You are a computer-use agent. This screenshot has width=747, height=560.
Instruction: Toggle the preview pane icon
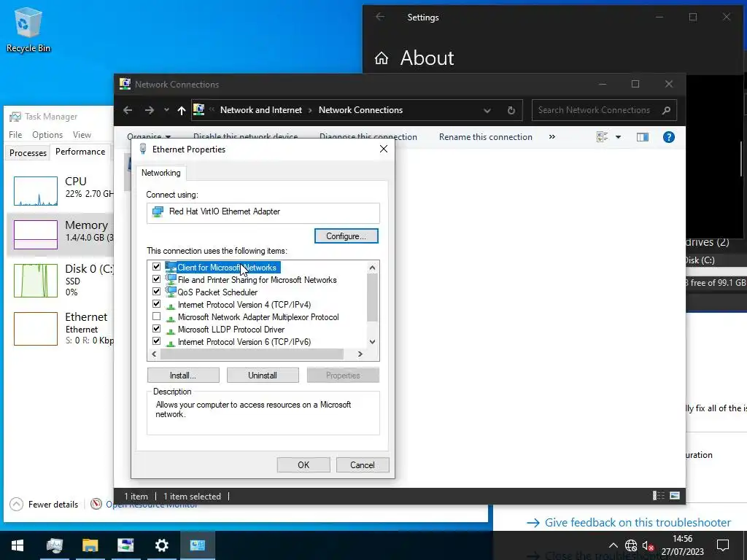click(x=642, y=137)
